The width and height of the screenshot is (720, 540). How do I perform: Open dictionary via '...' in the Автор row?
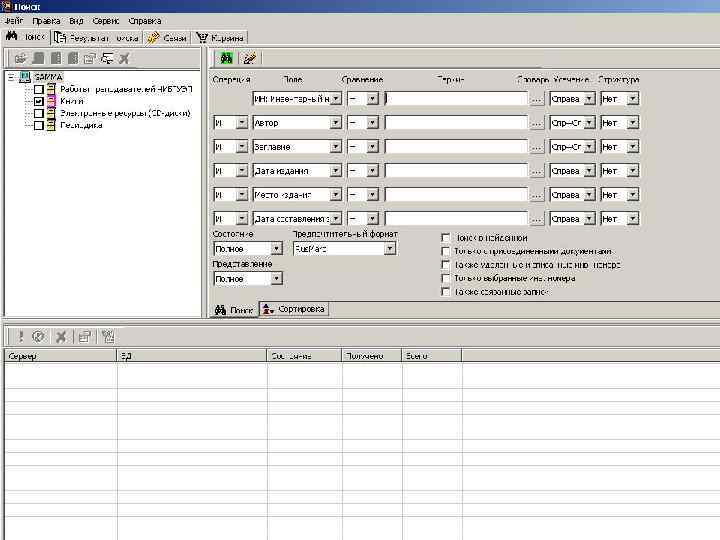point(537,123)
